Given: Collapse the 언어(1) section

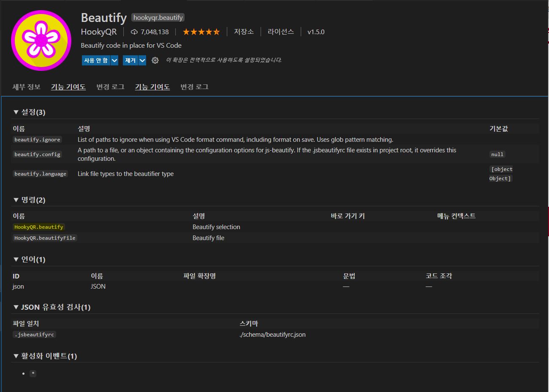Looking at the screenshot, I should point(29,260).
